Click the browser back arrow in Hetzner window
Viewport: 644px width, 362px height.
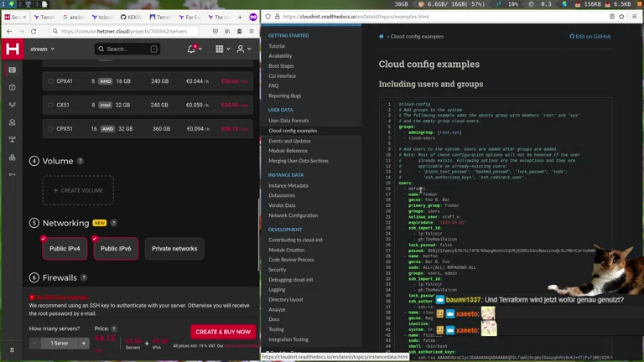9,31
